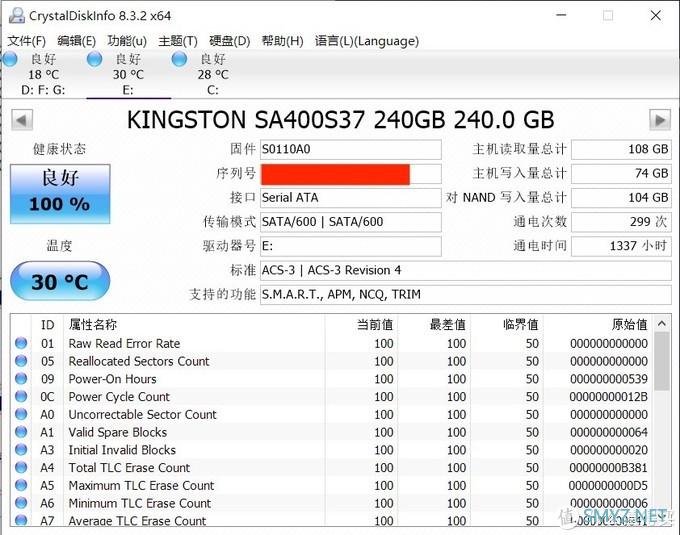The width and height of the screenshot is (680, 535).
Task: Open the 硬盘(D) menu
Action: pyautogui.click(x=229, y=41)
